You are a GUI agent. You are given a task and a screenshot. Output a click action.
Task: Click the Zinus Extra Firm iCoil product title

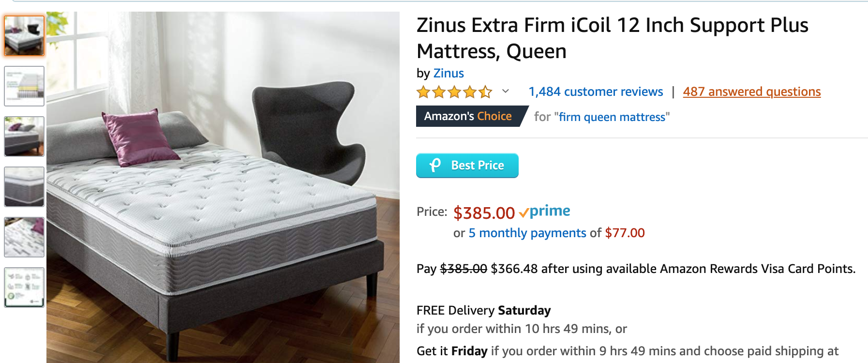pos(612,38)
